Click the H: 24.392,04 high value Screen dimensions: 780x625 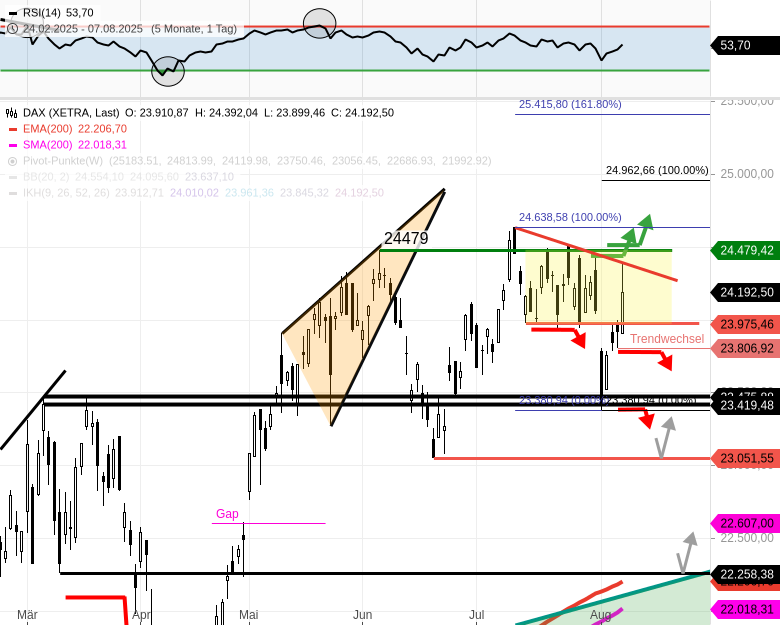(x=226, y=113)
